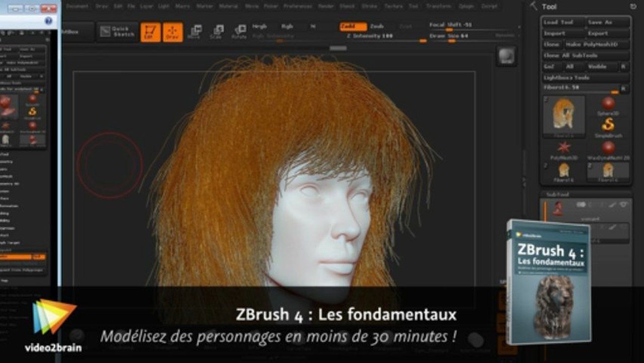Image resolution: width=644 pixels, height=363 pixels.
Task: Click Import in Tool palette
Action: [563, 33]
